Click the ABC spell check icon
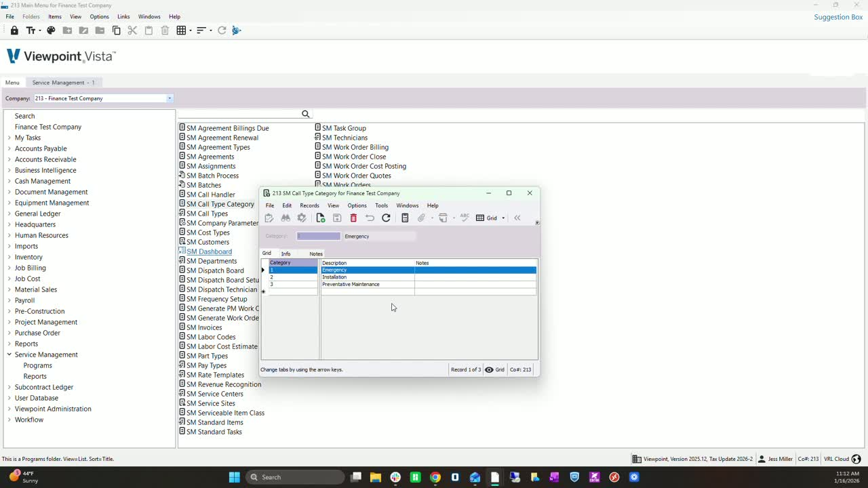868x488 pixels. (465, 218)
